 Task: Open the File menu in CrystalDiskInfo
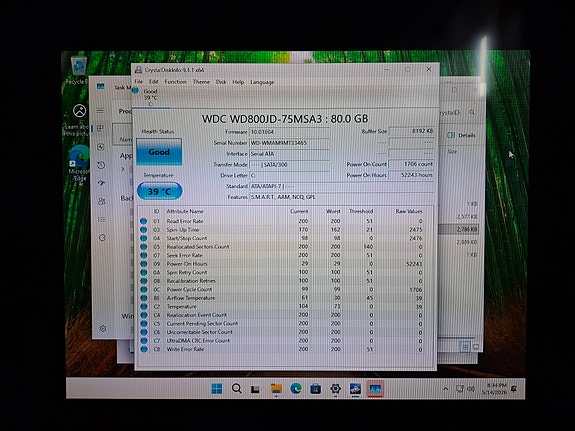coord(139,81)
